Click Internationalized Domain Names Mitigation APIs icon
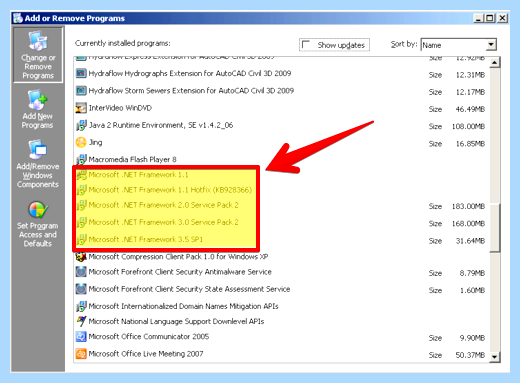The width and height of the screenshot is (520, 383). click(x=81, y=306)
